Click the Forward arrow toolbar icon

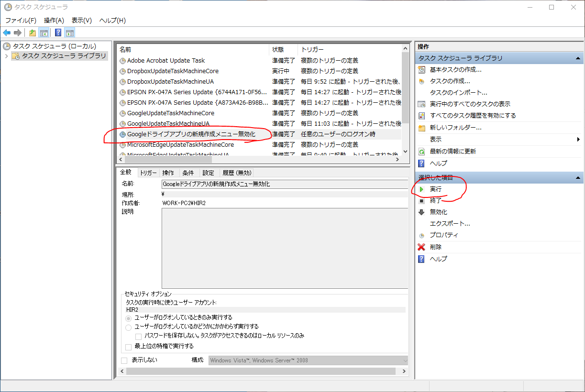(18, 33)
